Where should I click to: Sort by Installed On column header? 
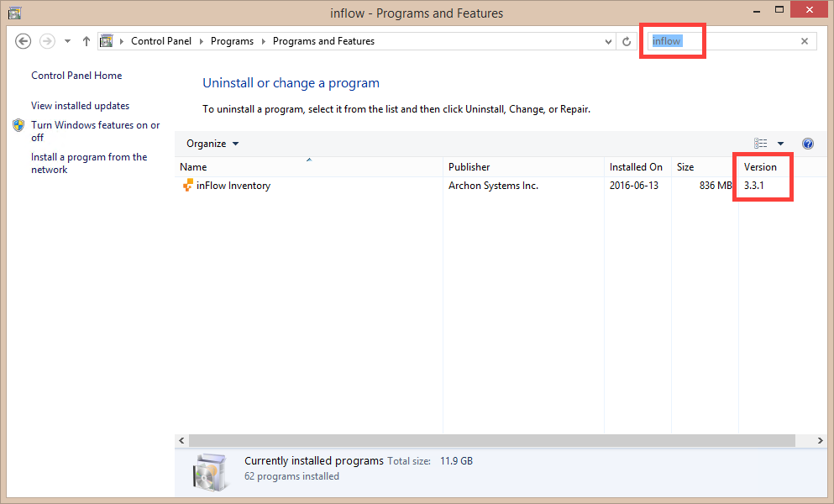click(x=637, y=167)
